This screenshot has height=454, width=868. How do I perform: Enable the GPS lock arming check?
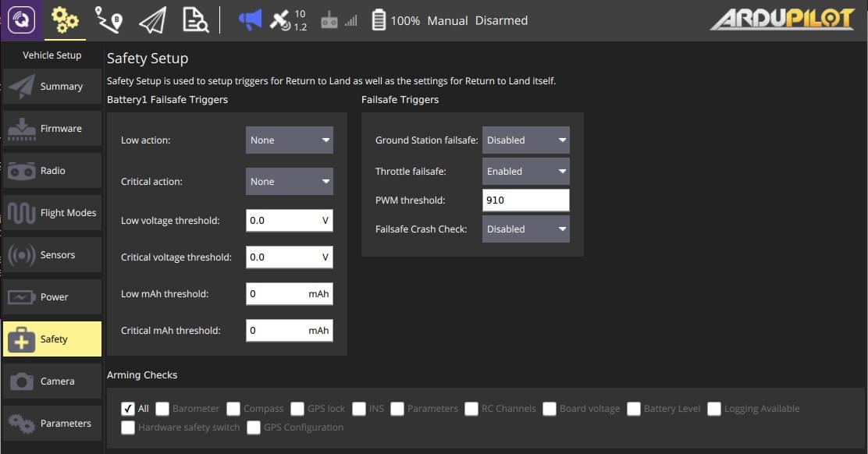coord(297,409)
